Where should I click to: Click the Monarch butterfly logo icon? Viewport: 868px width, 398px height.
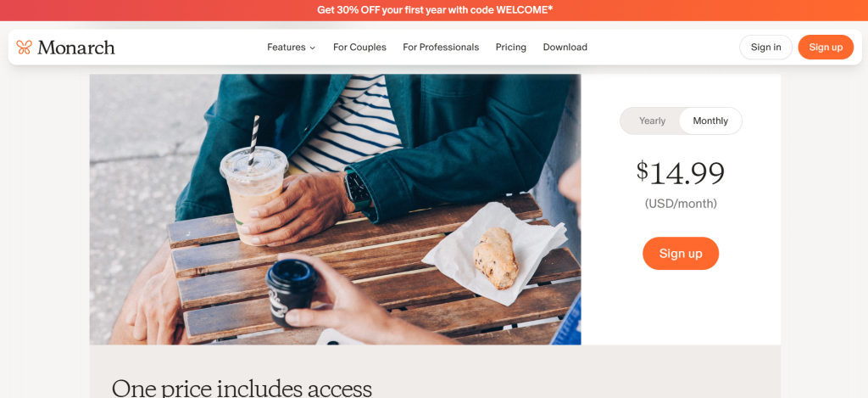tap(24, 48)
